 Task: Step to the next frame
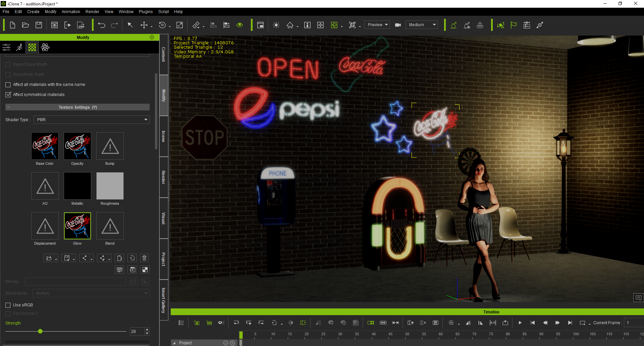(557, 323)
